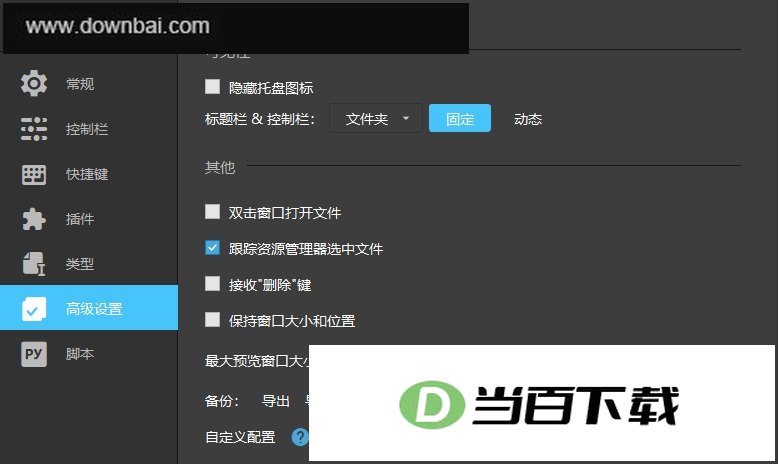This screenshot has width=778, height=464.
Task: Choose the 动态 option
Action: click(528, 119)
